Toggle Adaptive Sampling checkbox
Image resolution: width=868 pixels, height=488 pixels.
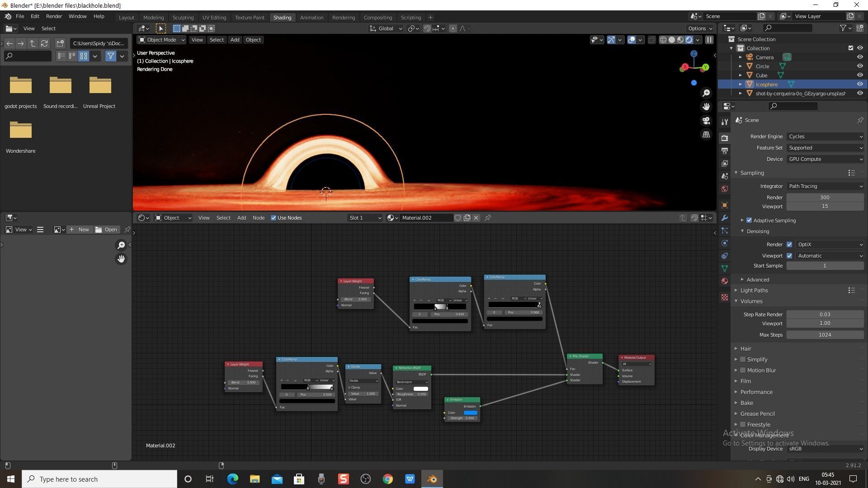click(749, 221)
